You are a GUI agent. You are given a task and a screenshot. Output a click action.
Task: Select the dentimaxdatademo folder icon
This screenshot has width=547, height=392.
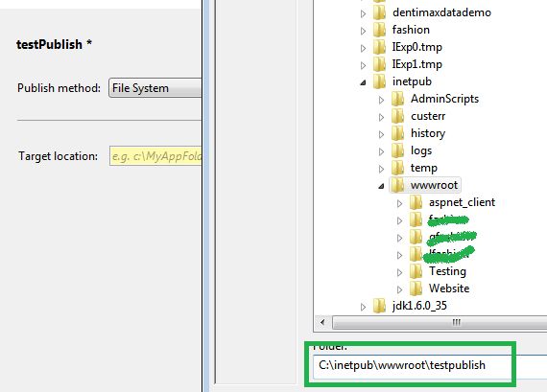[x=379, y=12]
